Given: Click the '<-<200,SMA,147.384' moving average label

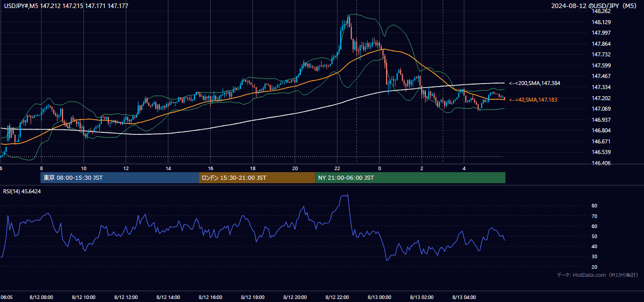Looking at the screenshot, I should [x=535, y=83].
